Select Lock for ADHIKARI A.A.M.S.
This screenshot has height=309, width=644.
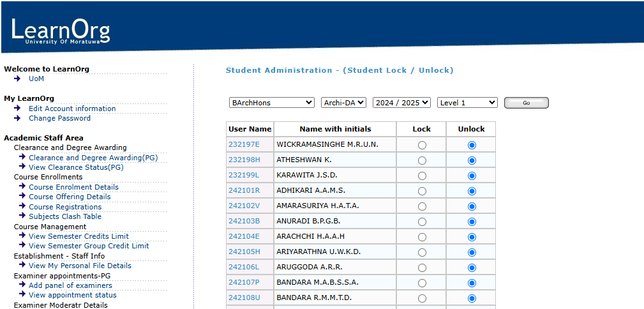[x=422, y=191]
